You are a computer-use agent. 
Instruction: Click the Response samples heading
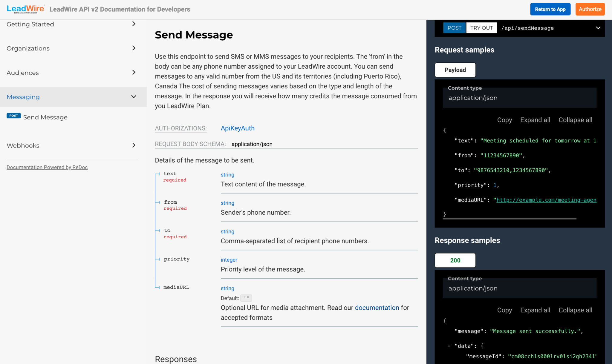point(467,240)
